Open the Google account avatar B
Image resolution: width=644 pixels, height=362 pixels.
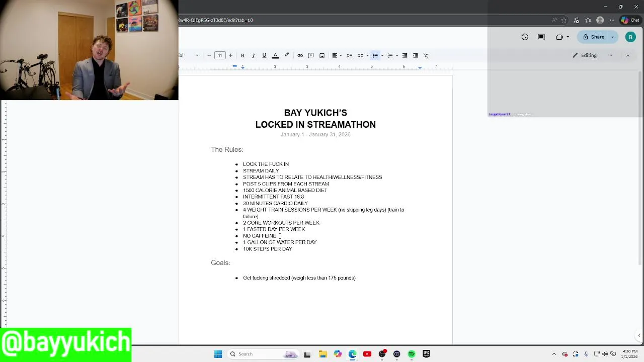pyautogui.click(x=630, y=37)
